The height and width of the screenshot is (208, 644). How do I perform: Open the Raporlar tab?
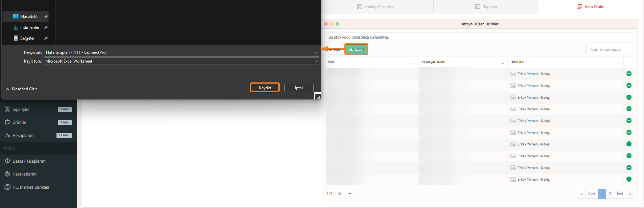coord(486,7)
